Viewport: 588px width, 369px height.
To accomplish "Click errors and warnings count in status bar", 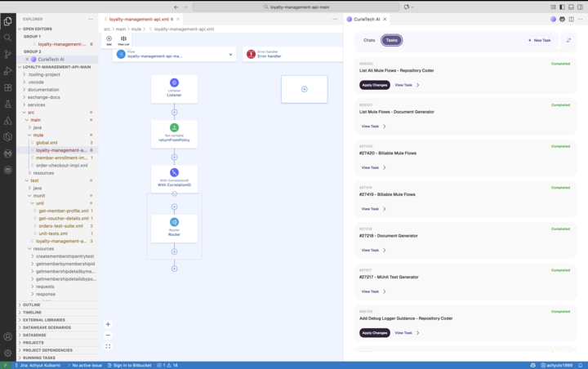I will pyautogui.click(x=167, y=365).
